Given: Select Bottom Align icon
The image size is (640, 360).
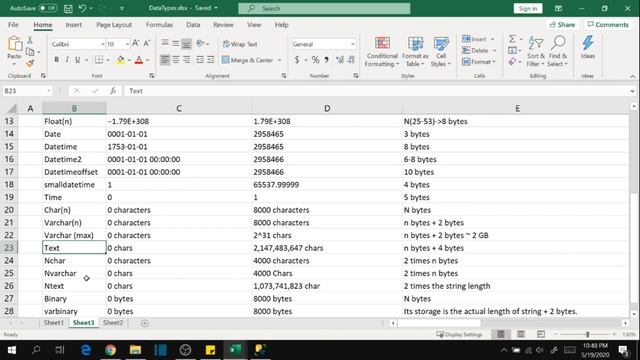Looking at the screenshot, I should [x=186, y=43].
